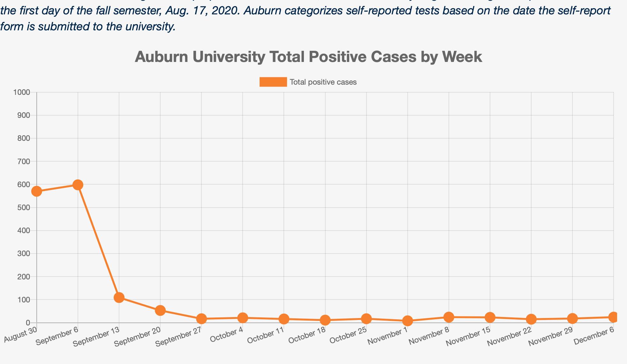This screenshot has width=627, height=364.
Task: Select the November 22 data point
Action: coord(531,319)
